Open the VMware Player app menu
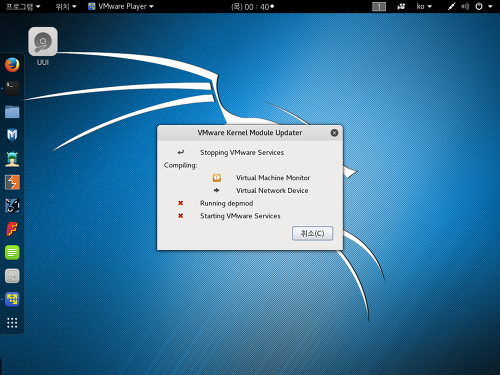Viewport: 500px width, 375px height. tap(120, 6)
